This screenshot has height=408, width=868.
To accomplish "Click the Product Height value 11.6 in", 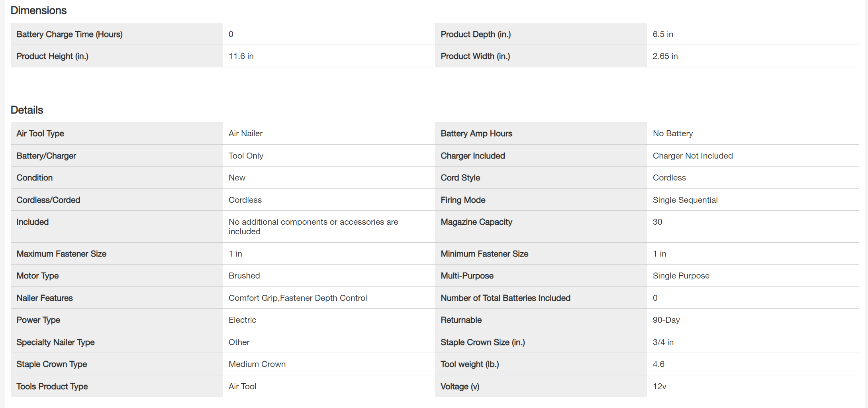I will pyautogui.click(x=241, y=56).
